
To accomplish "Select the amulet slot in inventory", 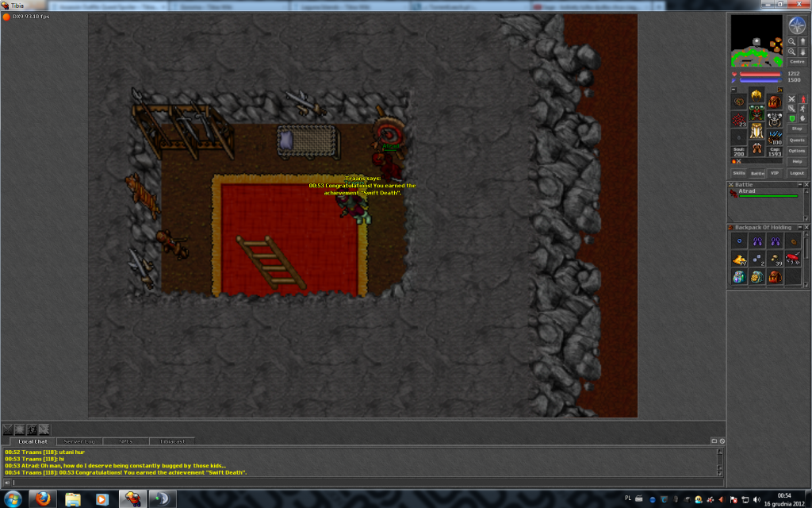I will coord(739,102).
